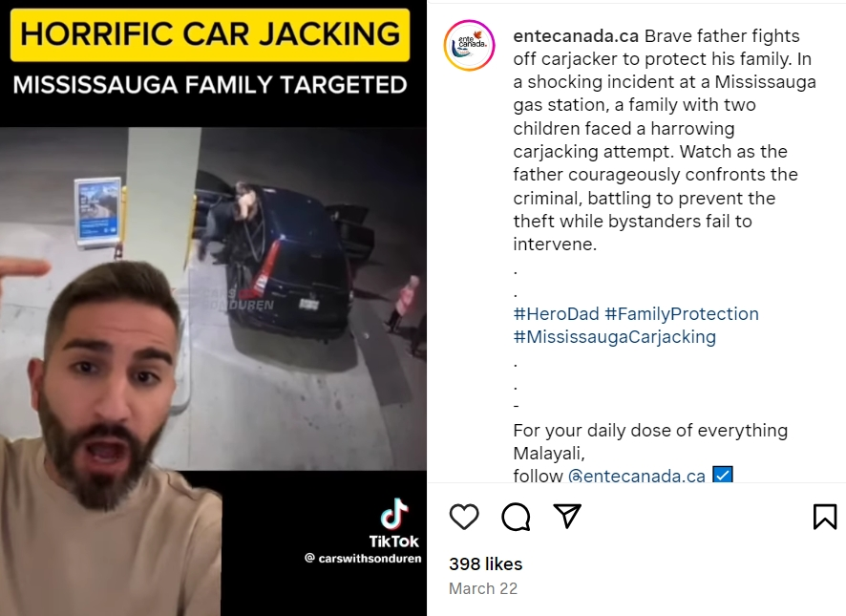Viewport: 846px width, 616px height.
Task: Open the #MississaugaCarjacking hashtag
Action: point(615,337)
